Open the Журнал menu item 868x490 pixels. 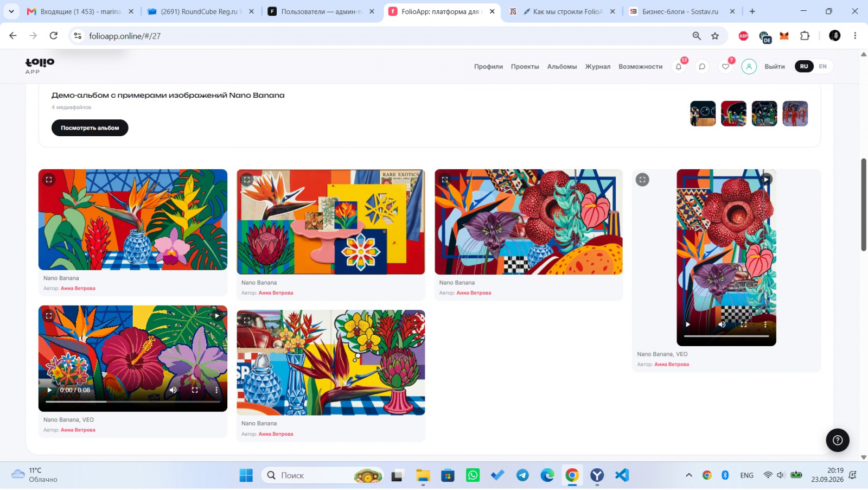[x=598, y=67]
